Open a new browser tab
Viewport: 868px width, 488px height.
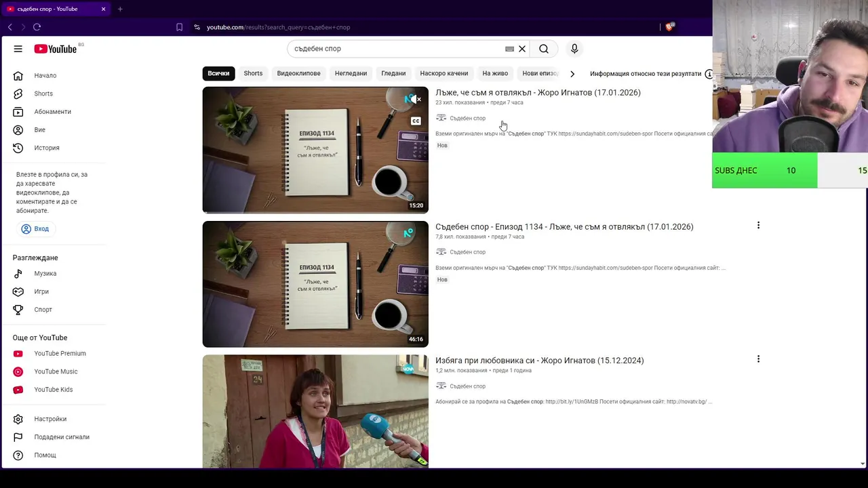(120, 9)
